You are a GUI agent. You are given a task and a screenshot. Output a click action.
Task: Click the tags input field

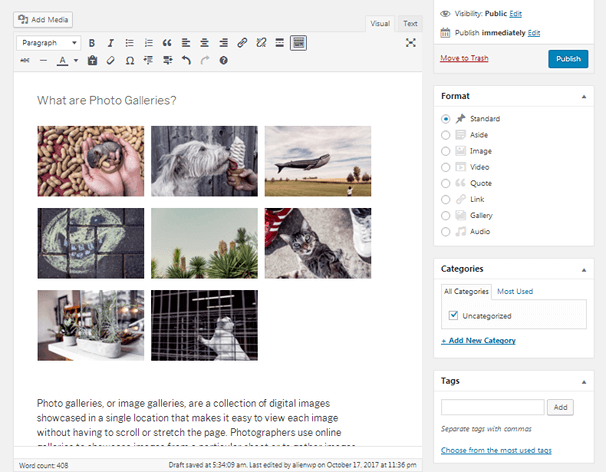click(492, 407)
